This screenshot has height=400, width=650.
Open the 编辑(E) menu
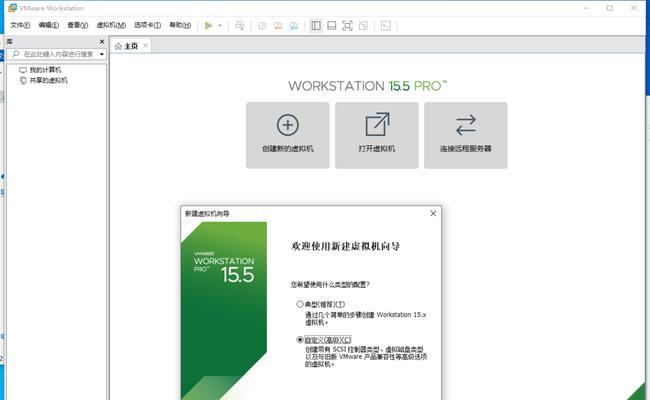click(x=49, y=25)
